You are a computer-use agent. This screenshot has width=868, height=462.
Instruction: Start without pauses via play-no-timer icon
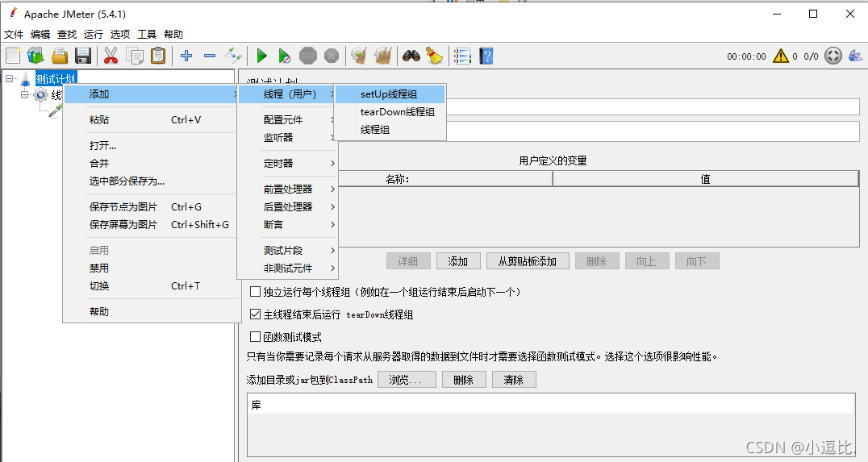click(285, 56)
